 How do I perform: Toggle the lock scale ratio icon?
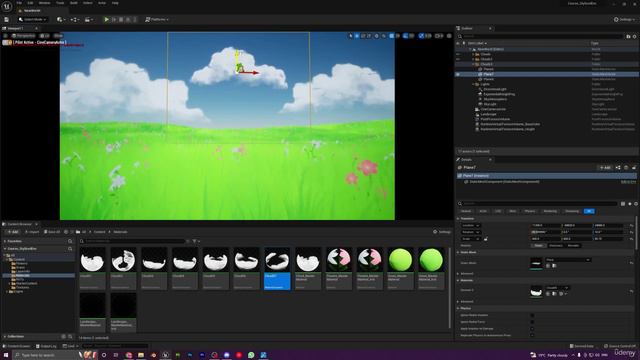point(486,239)
